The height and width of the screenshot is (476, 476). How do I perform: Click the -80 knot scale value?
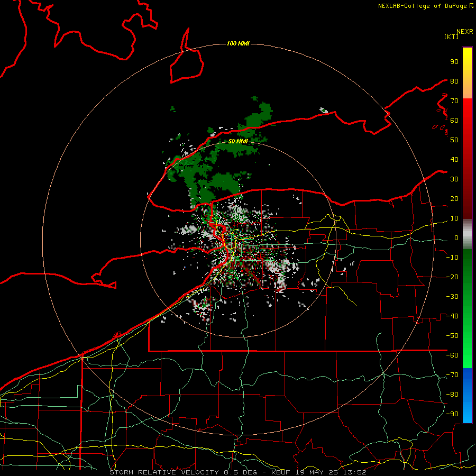(452, 395)
